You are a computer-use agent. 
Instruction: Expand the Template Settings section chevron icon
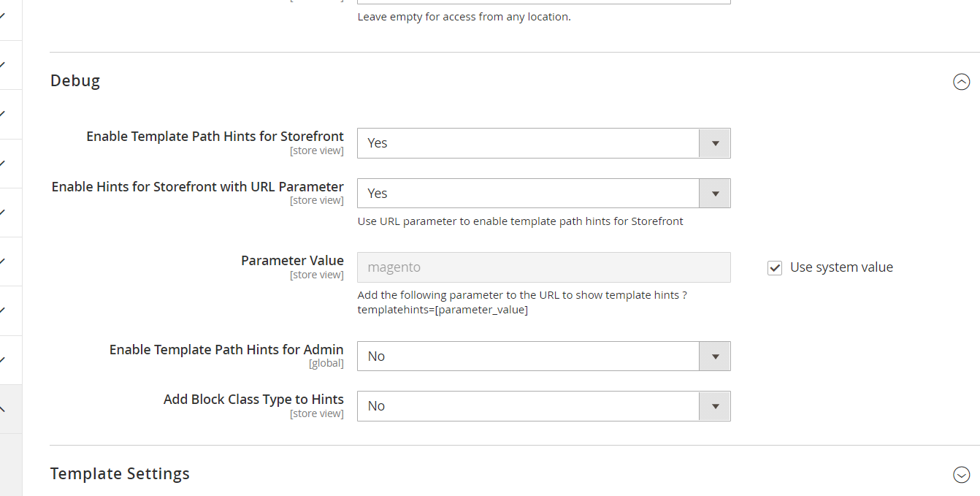(x=961, y=474)
